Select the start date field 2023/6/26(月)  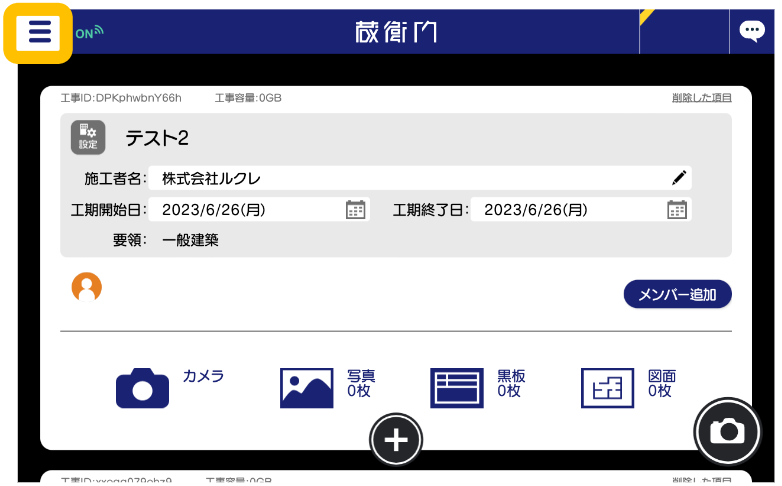tap(259, 210)
